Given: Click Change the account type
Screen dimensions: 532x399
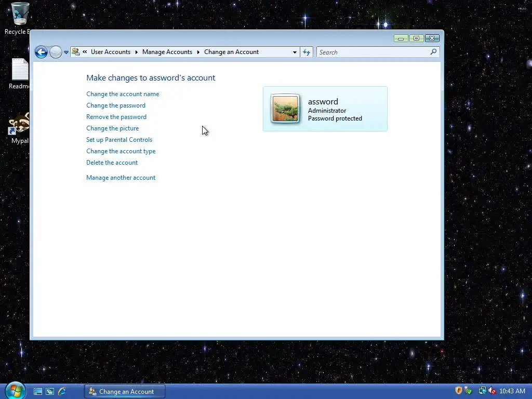Looking at the screenshot, I should (121, 151).
